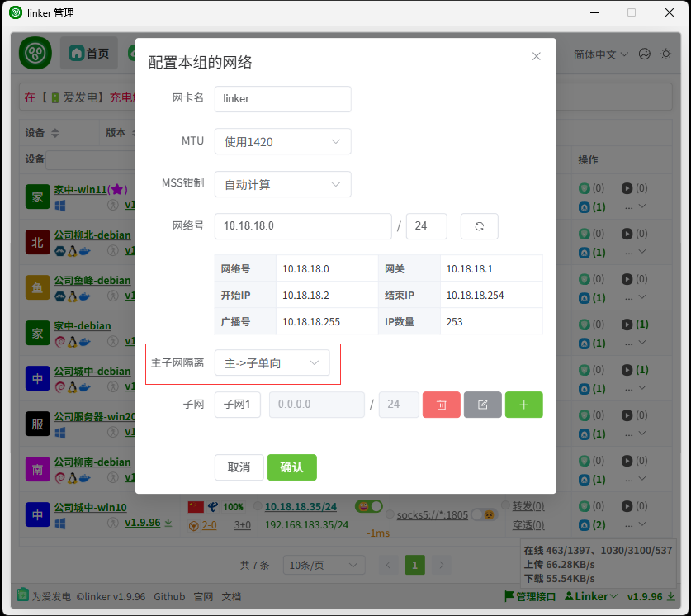Add a subnet with green plus button
Image resolution: width=691 pixels, height=616 pixels.
coord(523,405)
